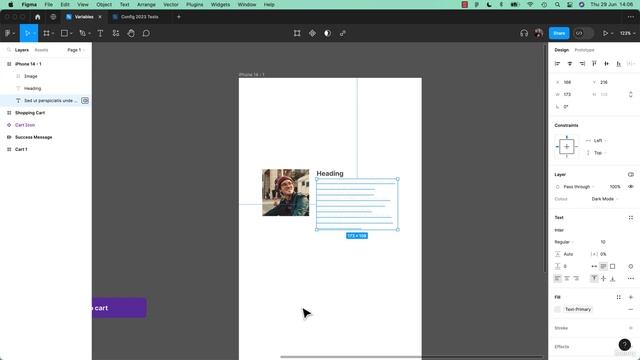Click the Text Primary fill color swatch
This screenshot has height=360, width=640.
pos(558,309)
